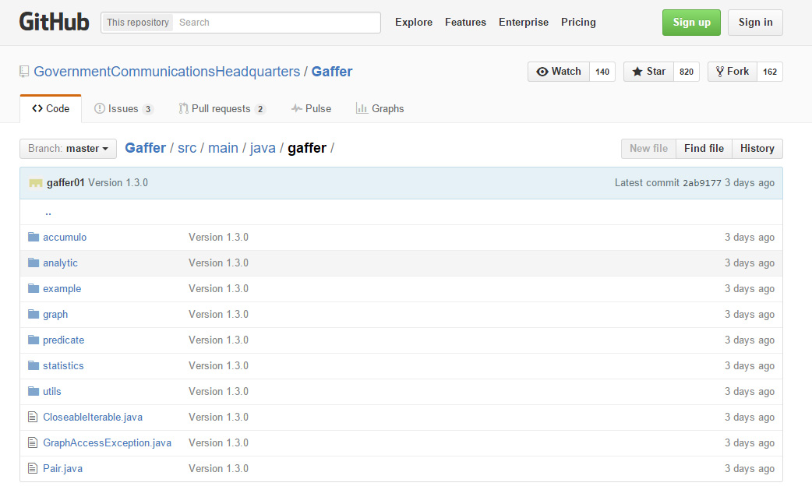The height and width of the screenshot is (504, 812).
Task: Go up via the .. parent directory link
Action: click(x=48, y=212)
